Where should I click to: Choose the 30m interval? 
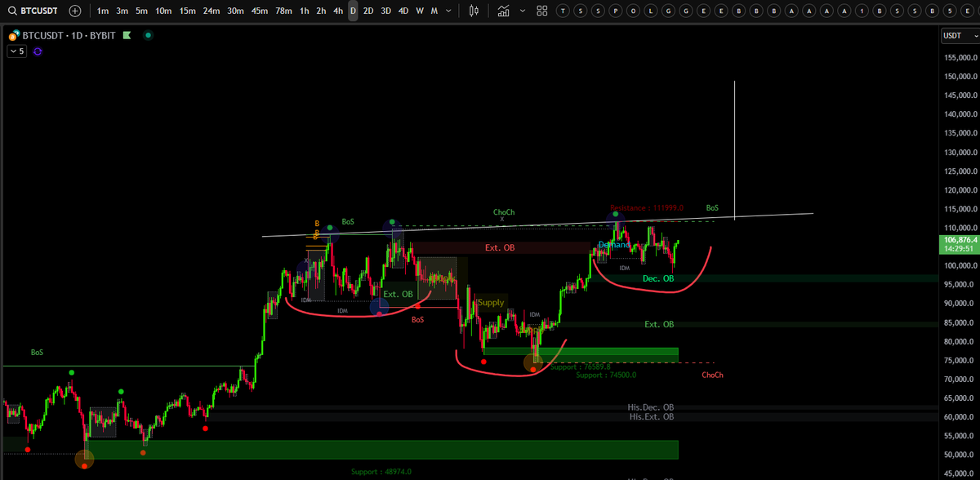pyautogui.click(x=236, y=11)
